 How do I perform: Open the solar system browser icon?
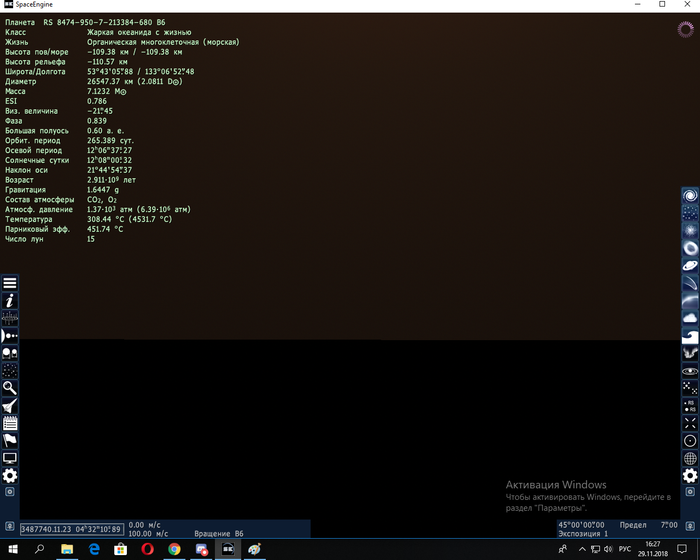click(x=10, y=335)
